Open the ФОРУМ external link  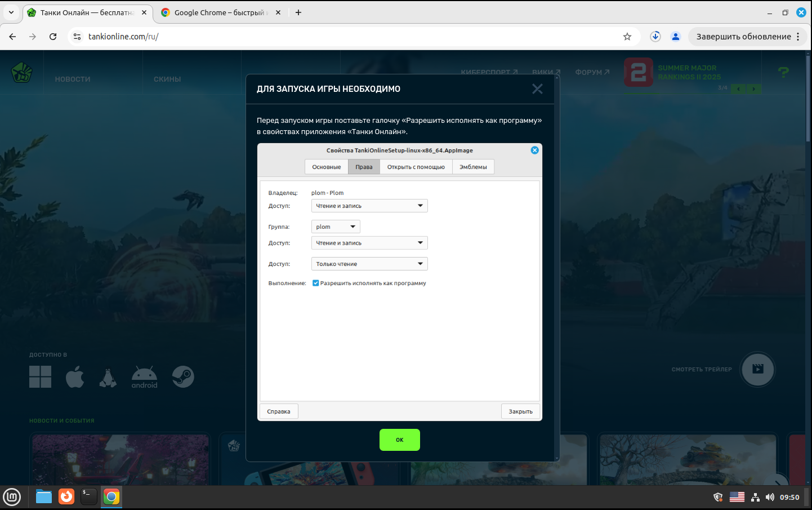[592, 72]
